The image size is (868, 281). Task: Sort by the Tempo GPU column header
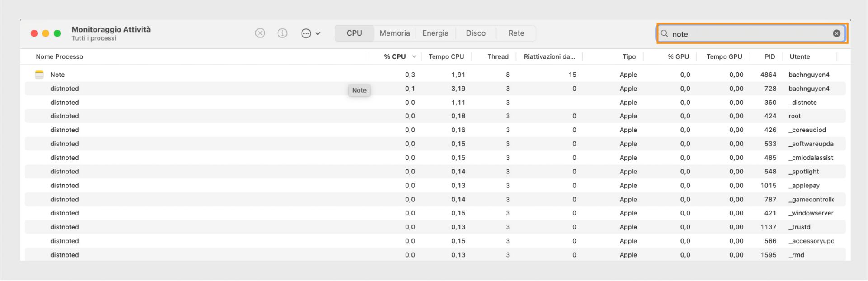724,56
